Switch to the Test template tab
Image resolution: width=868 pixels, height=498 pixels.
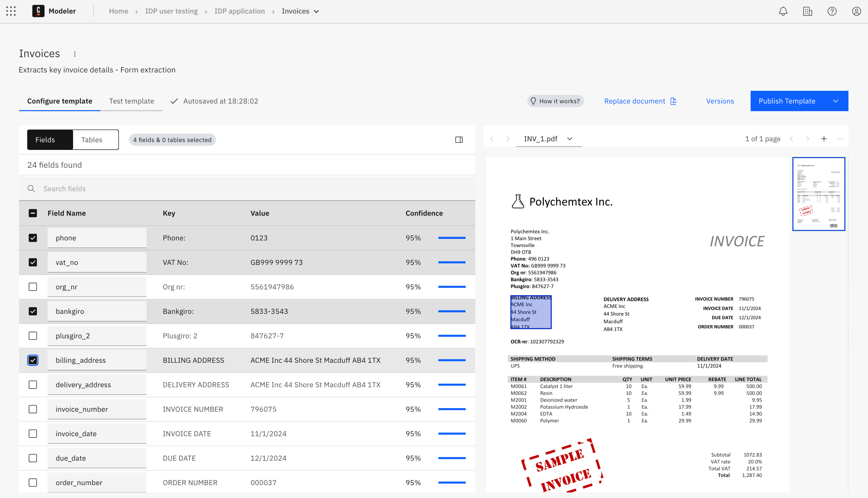131,101
